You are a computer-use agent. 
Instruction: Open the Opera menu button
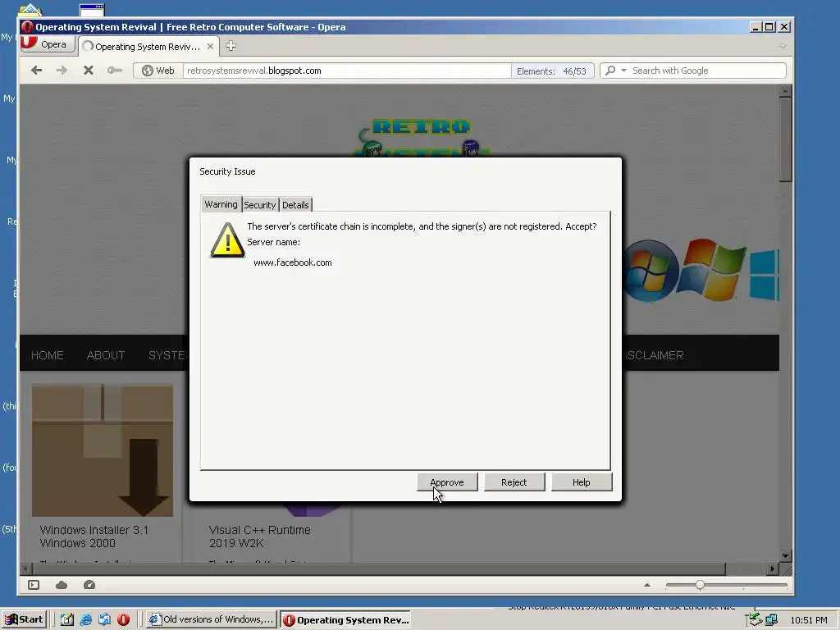pos(47,44)
